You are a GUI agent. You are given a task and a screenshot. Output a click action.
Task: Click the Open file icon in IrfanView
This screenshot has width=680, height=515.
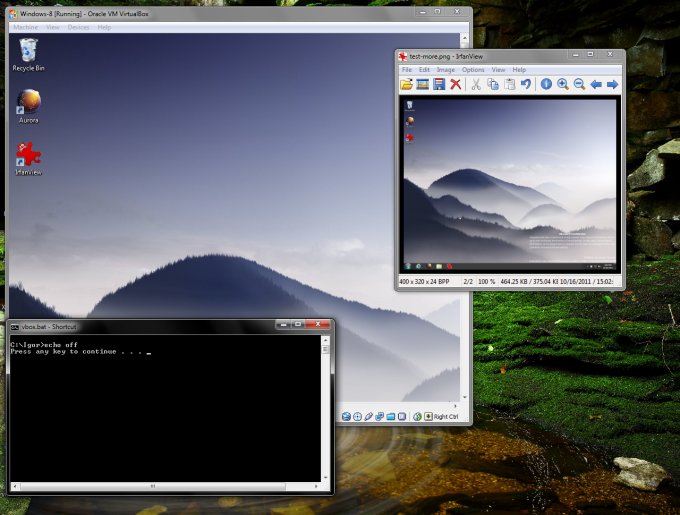pyautogui.click(x=406, y=84)
